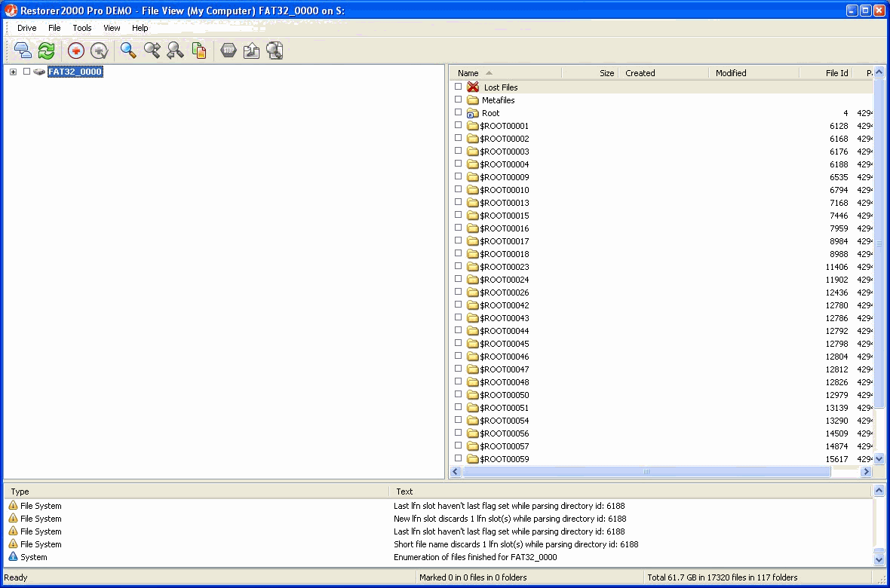Sort by the Created column header

pos(664,72)
